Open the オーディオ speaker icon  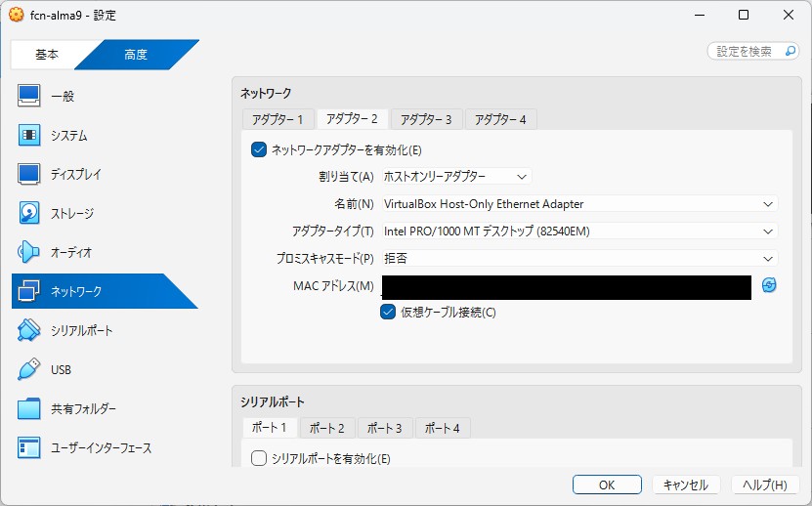tap(28, 252)
